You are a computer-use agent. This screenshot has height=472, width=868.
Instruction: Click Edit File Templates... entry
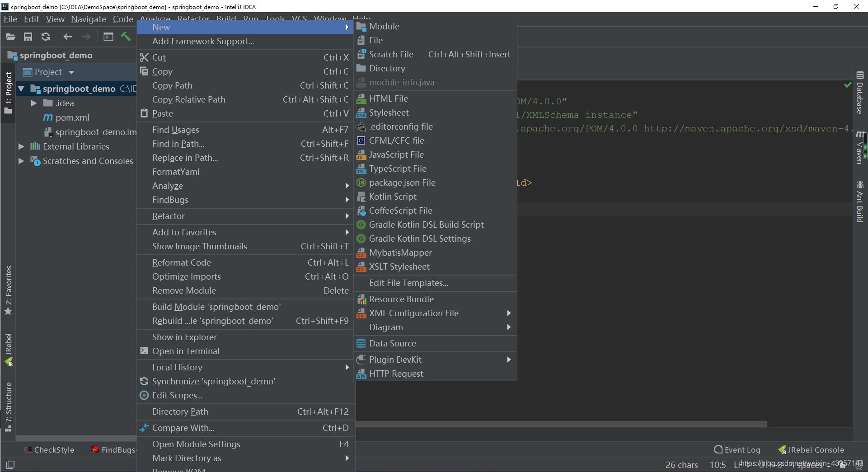(435, 283)
